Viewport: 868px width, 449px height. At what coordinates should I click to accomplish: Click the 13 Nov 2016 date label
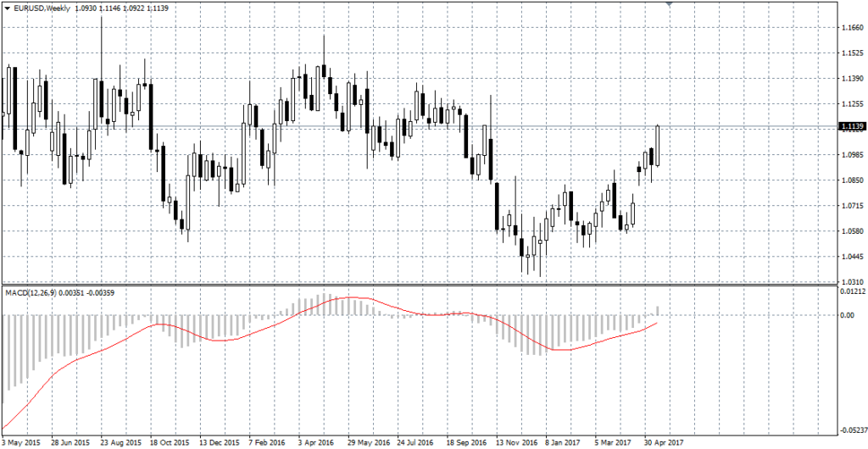coord(515,442)
